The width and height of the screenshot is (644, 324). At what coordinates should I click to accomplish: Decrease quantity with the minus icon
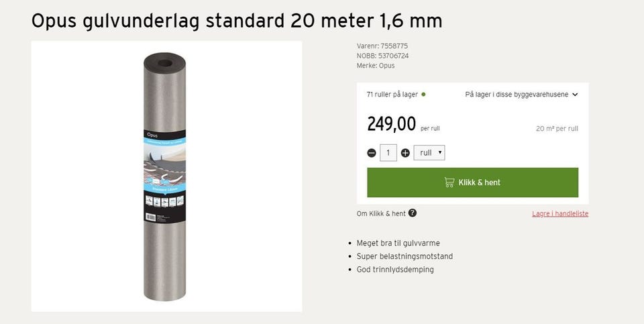click(x=372, y=153)
